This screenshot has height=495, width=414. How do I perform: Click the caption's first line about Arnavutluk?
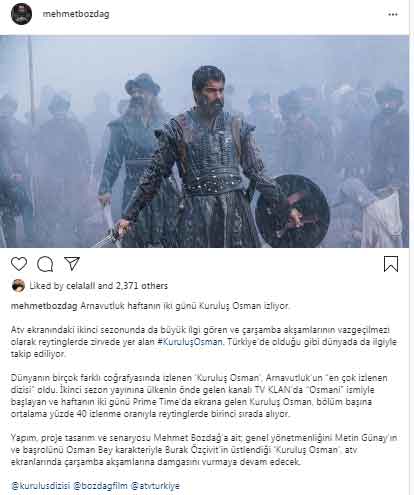coord(150,306)
